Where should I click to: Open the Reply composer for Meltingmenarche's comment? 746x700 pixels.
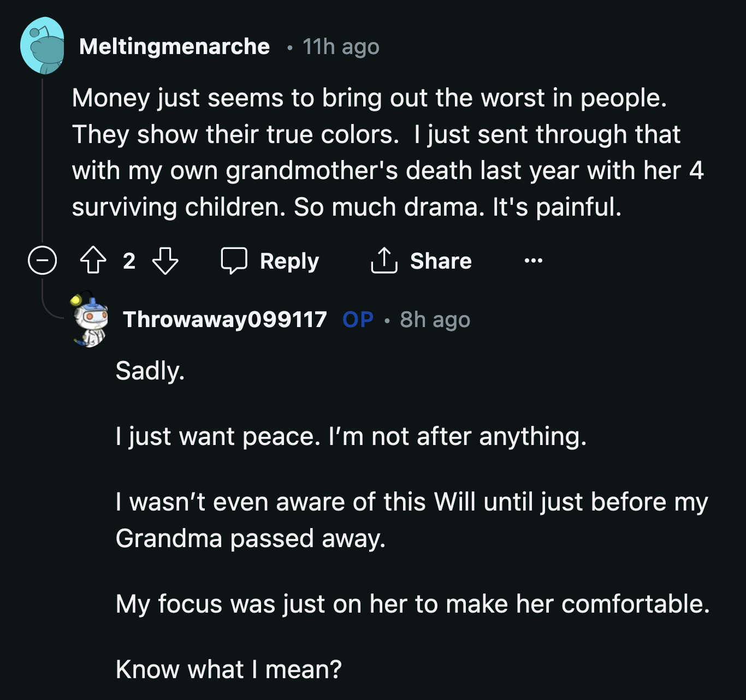click(x=271, y=260)
